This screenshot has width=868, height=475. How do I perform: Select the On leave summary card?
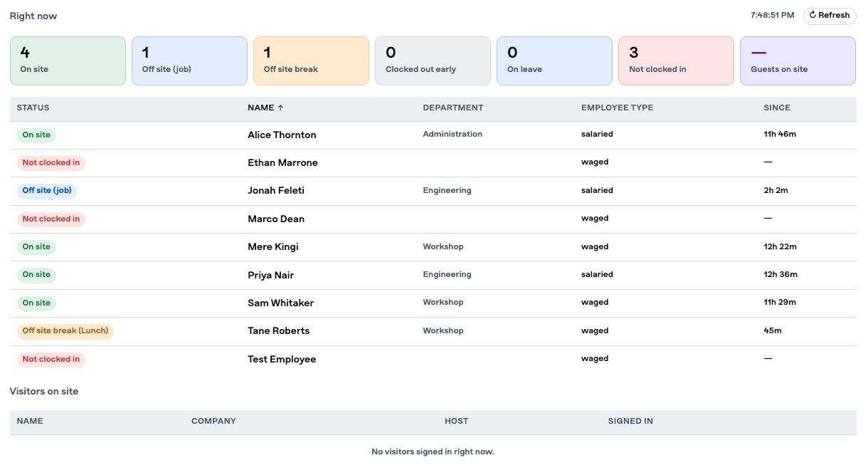(555, 61)
